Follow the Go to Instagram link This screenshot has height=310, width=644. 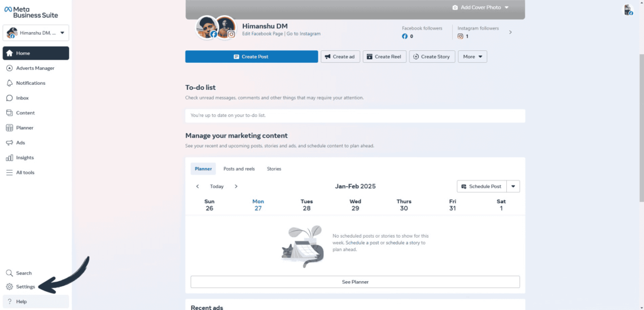click(x=304, y=34)
